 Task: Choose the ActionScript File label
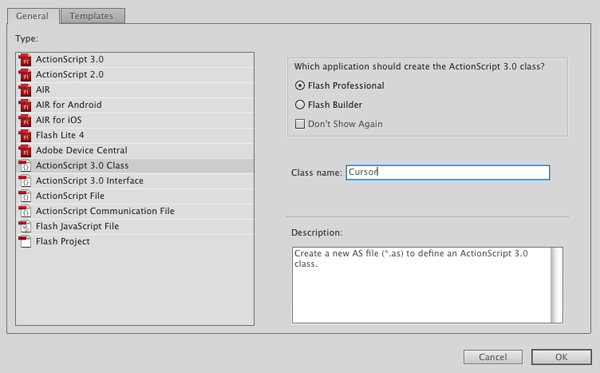70,196
